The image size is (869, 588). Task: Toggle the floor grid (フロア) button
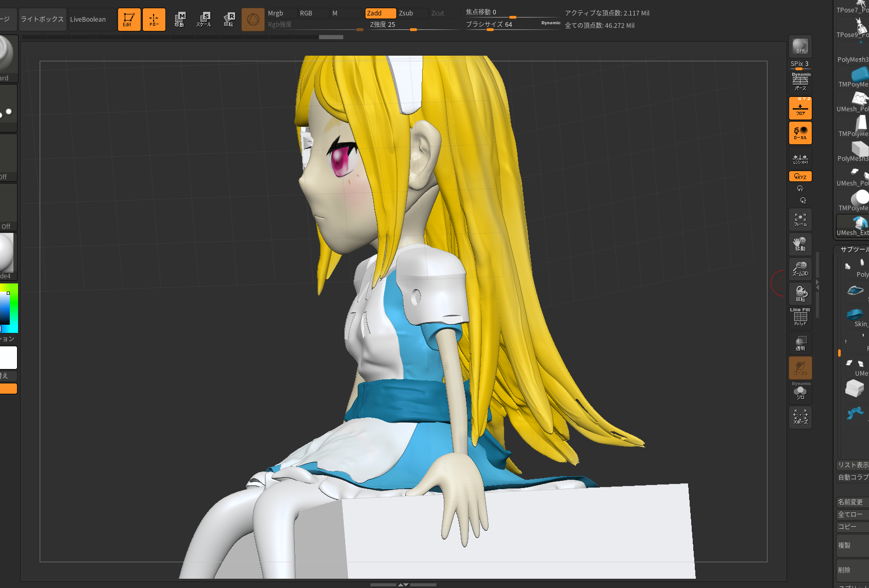click(800, 108)
